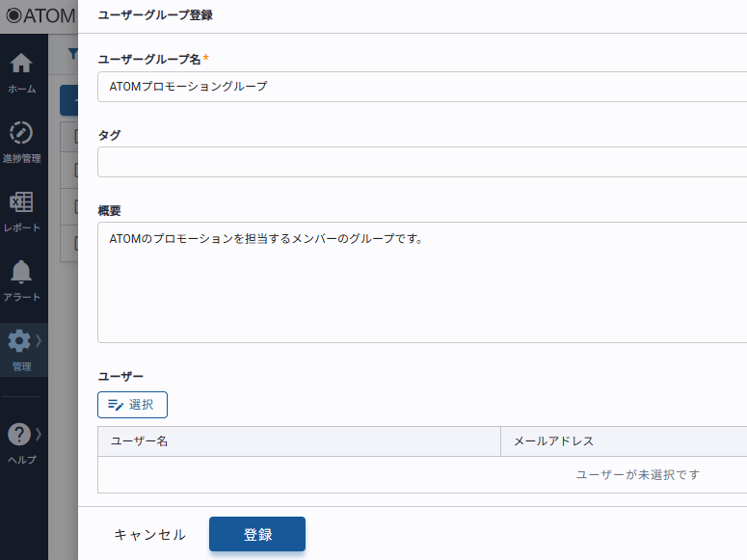This screenshot has height=560, width=747.
Task: Expand the ヘルプ submenu chevron
Action: click(39, 434)
